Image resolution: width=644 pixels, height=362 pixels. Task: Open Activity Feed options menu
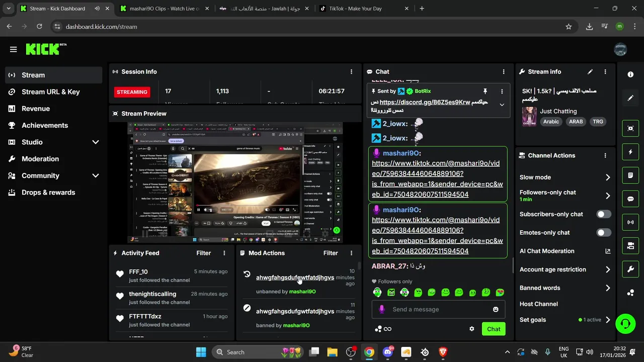[224, 253]
